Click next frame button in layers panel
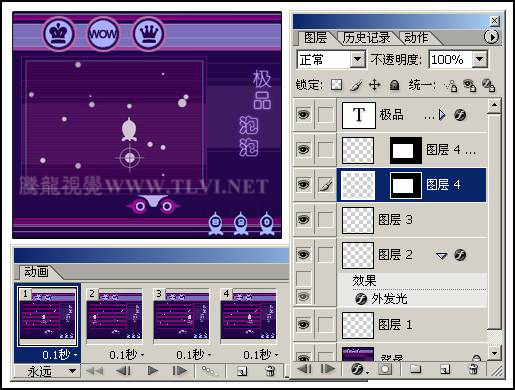This screenshot has width=515, height=390. click(x=328, y=369)
